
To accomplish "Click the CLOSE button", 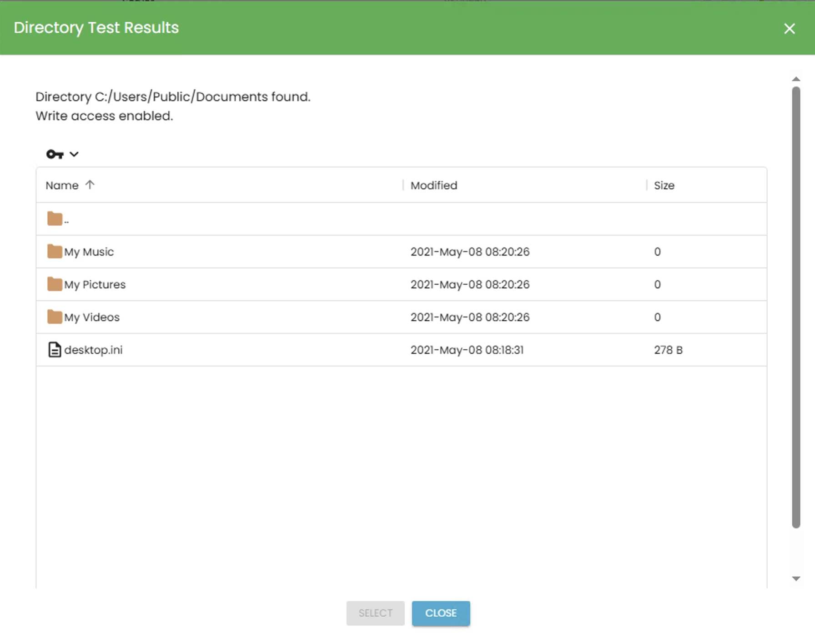I will coord(441,613).
